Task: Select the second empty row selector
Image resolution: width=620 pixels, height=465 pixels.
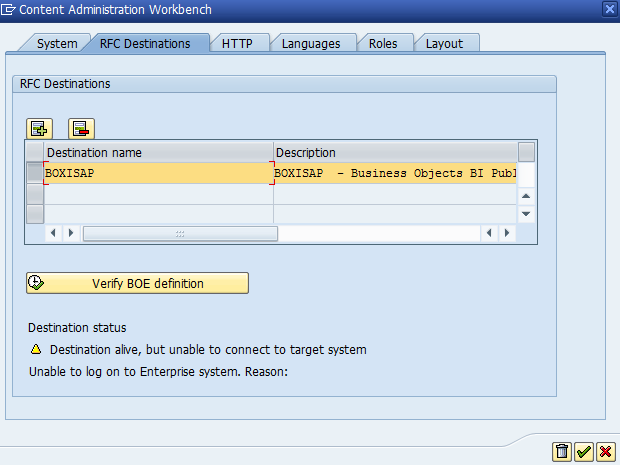Action: [35, 194]
